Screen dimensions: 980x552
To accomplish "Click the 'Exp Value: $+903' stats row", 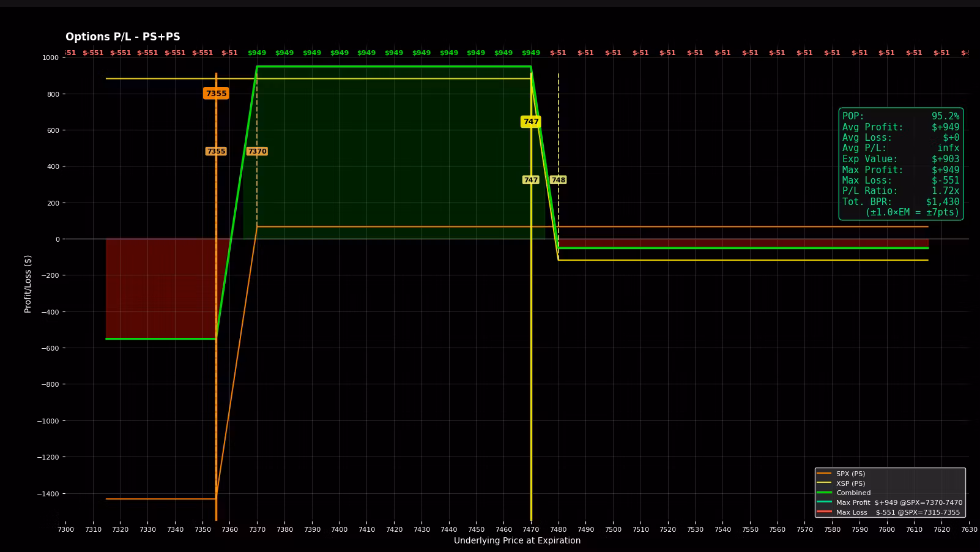I will click(900, 159).
